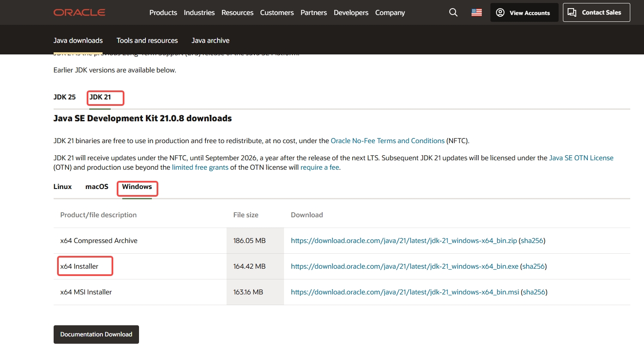The image size is (644, 354).
Task: Click Java SE Development Kit 21.0.8 heading
Action: point(142,118)
